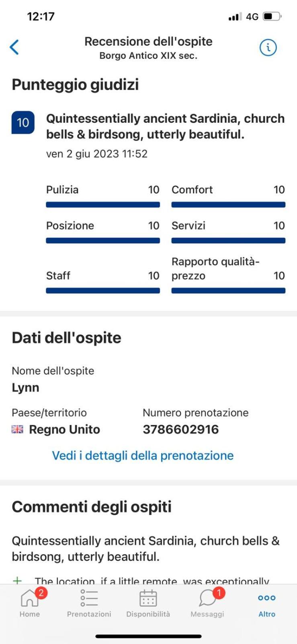Viewport: 297px width, 644px height.
Task: Tap the review headline about Sardinia
Action: click(x=166, y=126)
